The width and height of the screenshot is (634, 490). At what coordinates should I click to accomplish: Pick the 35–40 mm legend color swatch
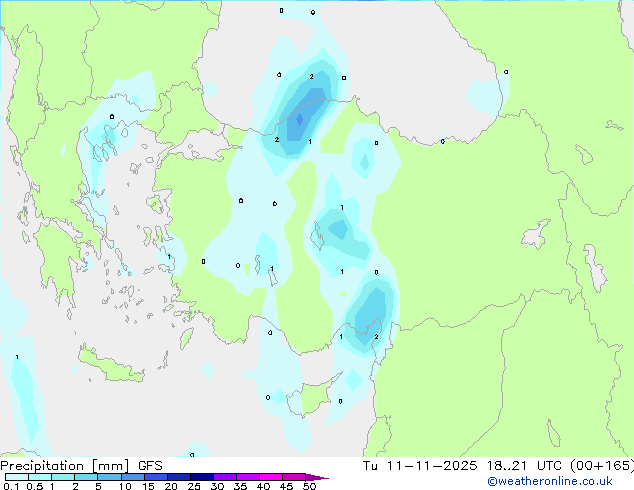click(x=248, y=477)
